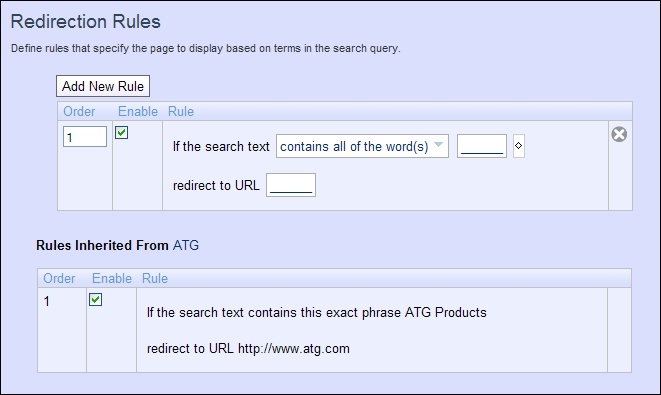Open the 'contains all of the word(s)' dropdown
The image size is (661, 395).
tap(362, 146)
